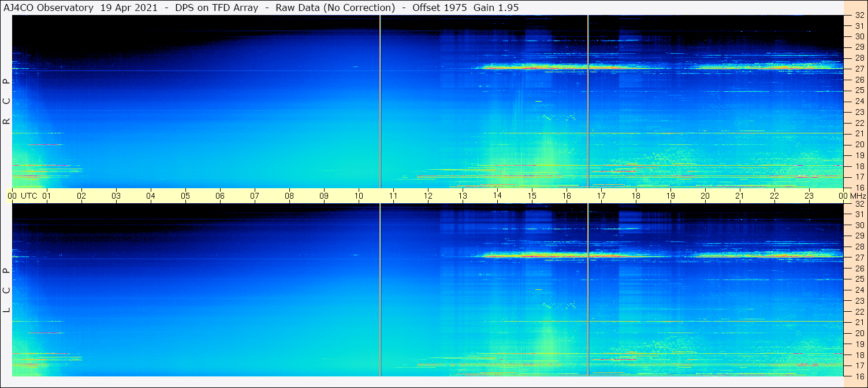
Task: Click hour label '16' on the time axis
Action: (x=567, y=196)
